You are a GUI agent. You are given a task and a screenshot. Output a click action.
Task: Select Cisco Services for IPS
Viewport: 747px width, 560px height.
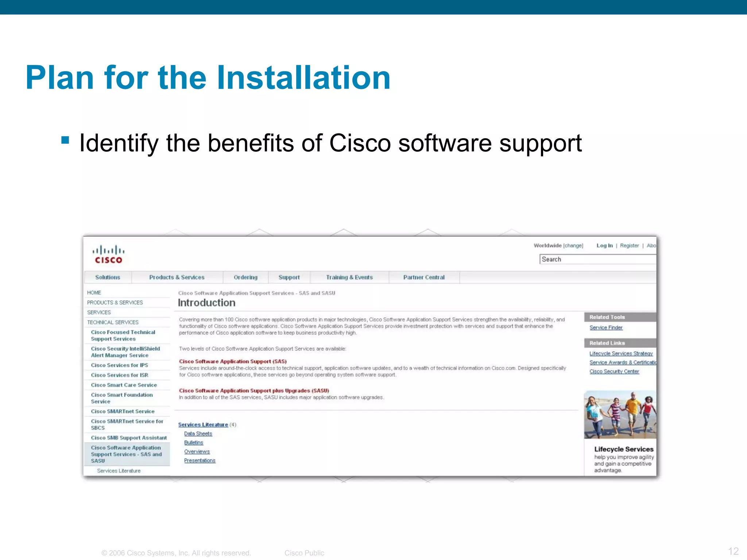(x=119, y=365)
